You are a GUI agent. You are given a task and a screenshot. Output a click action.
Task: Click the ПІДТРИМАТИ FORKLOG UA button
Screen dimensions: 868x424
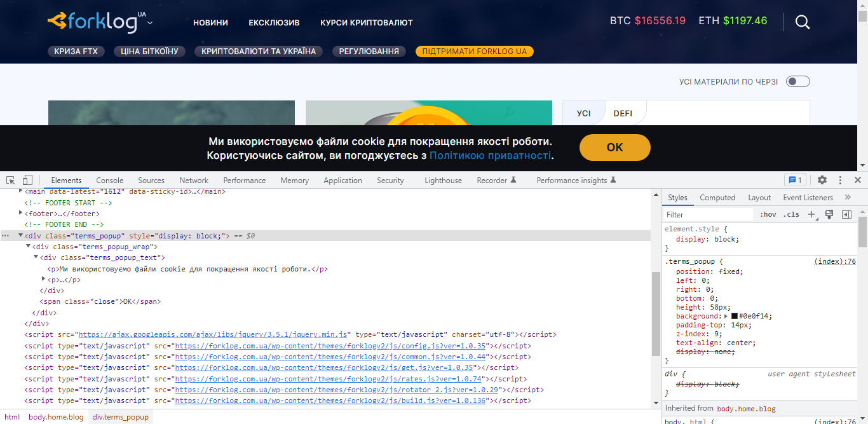coord(475,51)
